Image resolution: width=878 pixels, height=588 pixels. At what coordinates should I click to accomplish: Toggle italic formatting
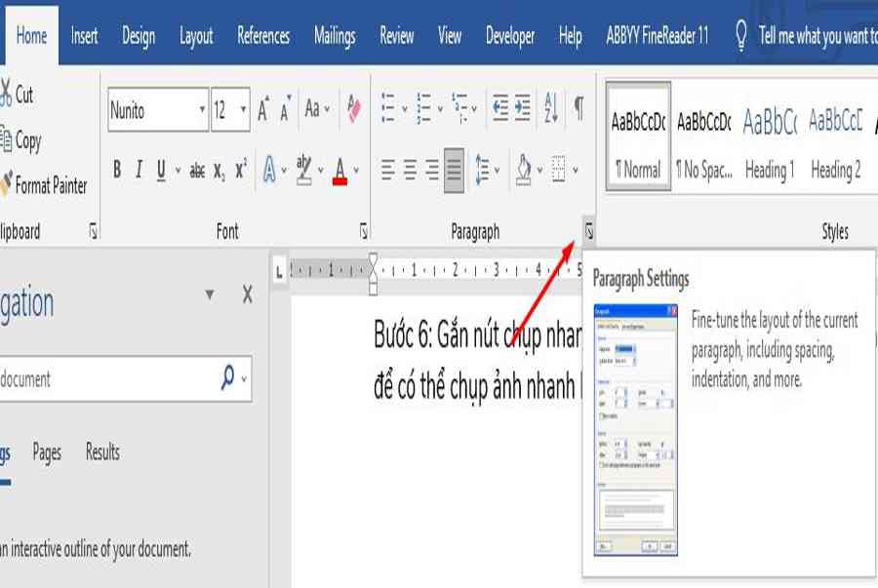[139, 169]
